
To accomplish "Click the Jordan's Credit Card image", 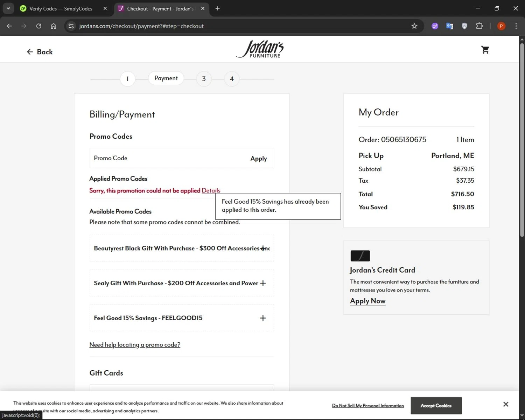I will point(360,256).
